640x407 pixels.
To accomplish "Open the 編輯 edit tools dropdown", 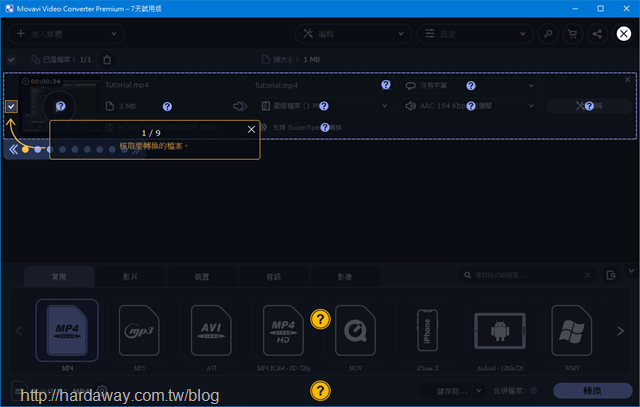I will point(353,34).
